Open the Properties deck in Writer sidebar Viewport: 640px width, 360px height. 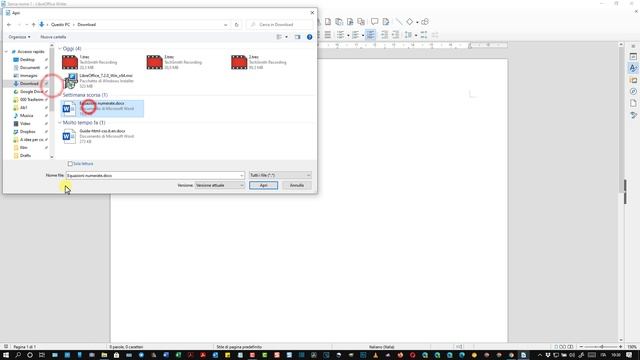(633, 57)
